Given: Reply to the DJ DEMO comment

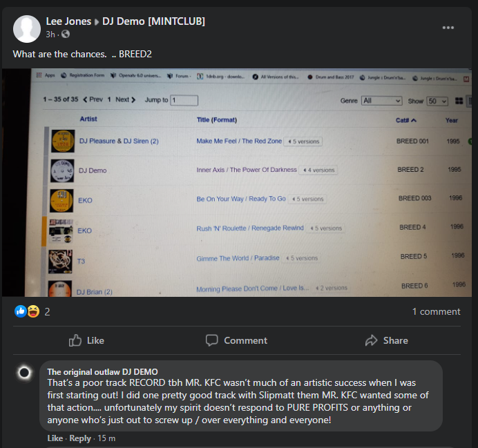Looking at the screenshot, I should tap(80, 438).
